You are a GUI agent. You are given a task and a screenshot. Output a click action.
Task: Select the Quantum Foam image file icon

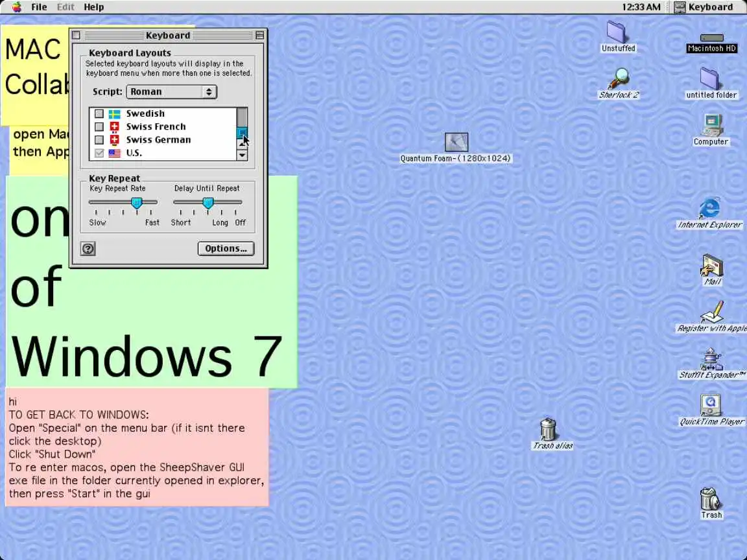(456, 142)
